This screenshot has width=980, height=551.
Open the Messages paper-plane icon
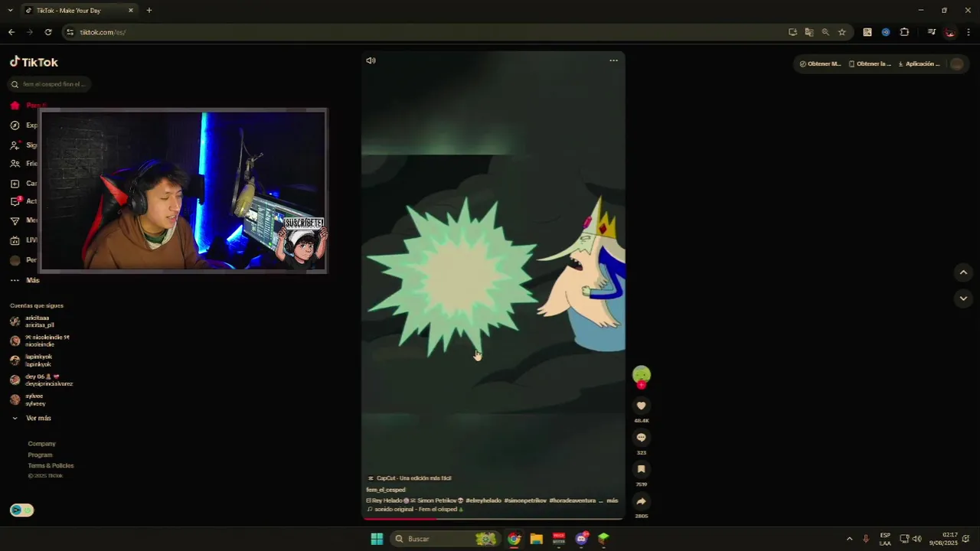coord(15,220)
